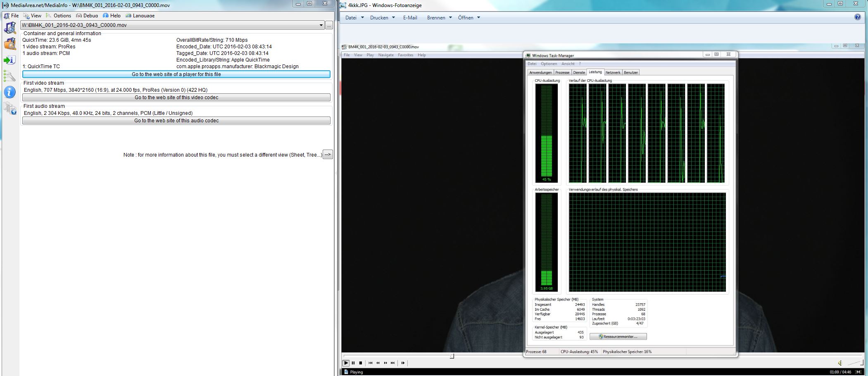Switch to the Prozesse tab in Task-Manager
The height and width of the screenshot is (376, 868).
coord(562,73)
